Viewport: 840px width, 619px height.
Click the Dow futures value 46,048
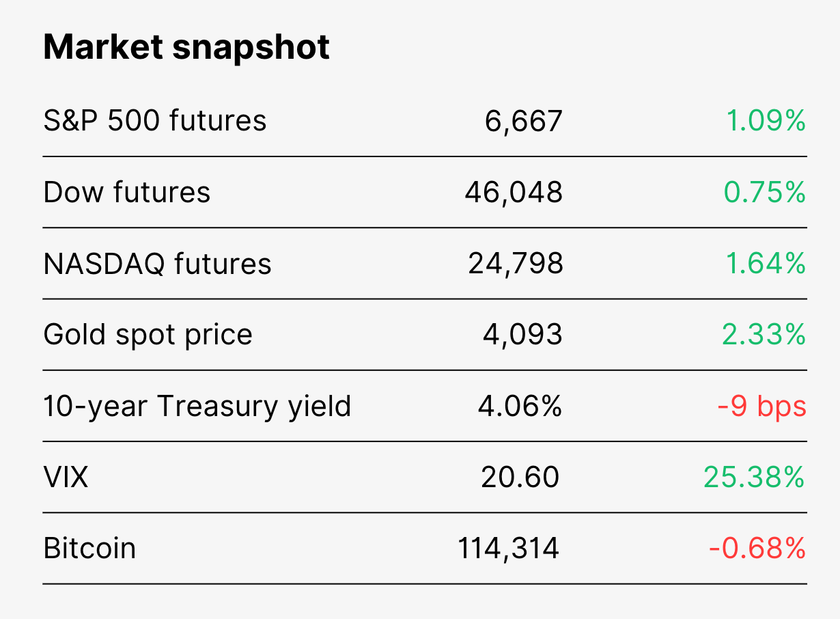tap(514, 193)
